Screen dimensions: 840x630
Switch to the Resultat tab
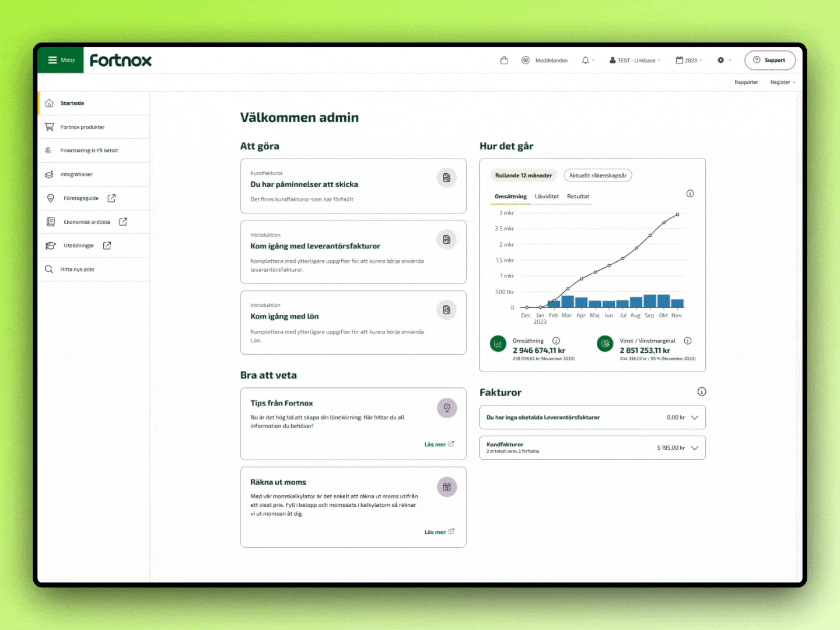coord(578,197)
